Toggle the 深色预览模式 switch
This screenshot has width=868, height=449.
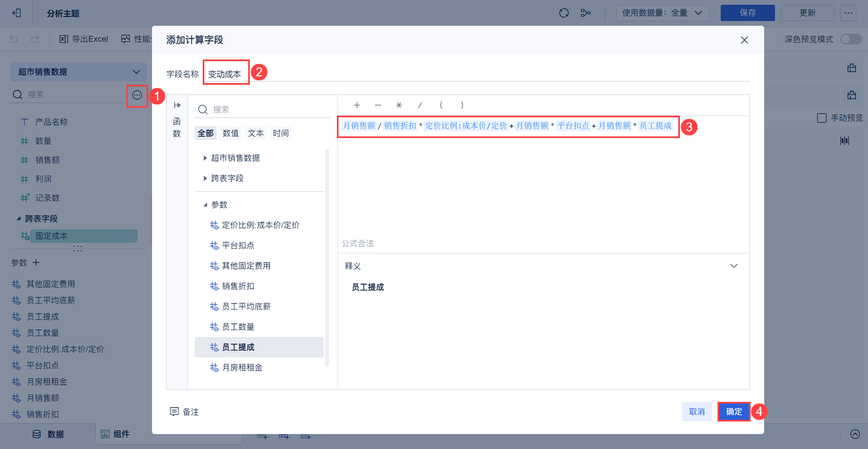[x=851, y=39]
